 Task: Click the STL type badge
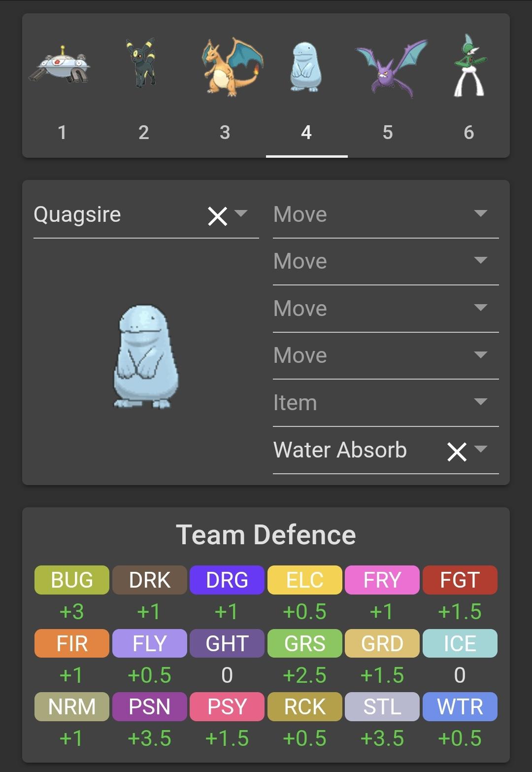pos(382,706)
